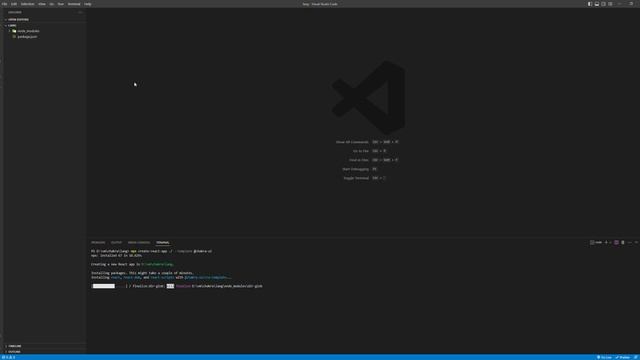Click the npm install progress bar
640x360 pixels.
pos(109,286)
